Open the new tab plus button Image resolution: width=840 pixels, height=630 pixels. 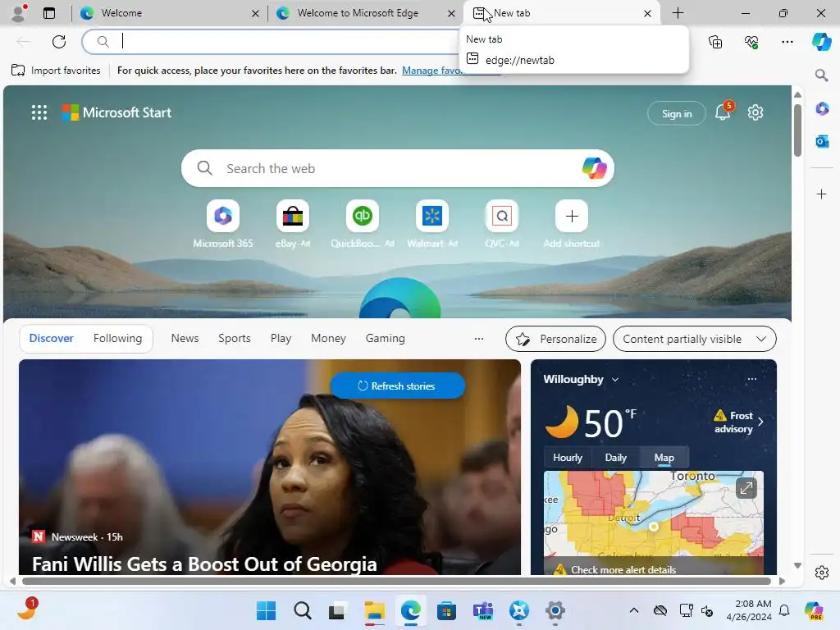point(678,13)
